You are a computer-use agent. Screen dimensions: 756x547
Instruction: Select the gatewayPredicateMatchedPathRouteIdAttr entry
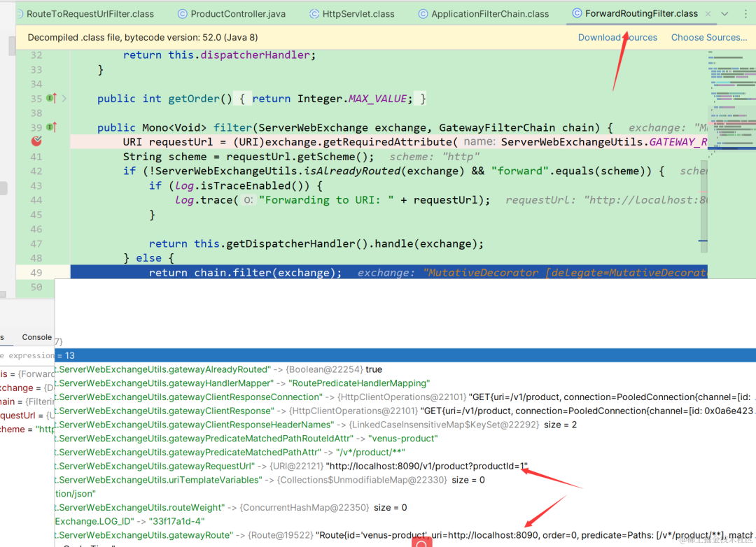click(405, 439)
